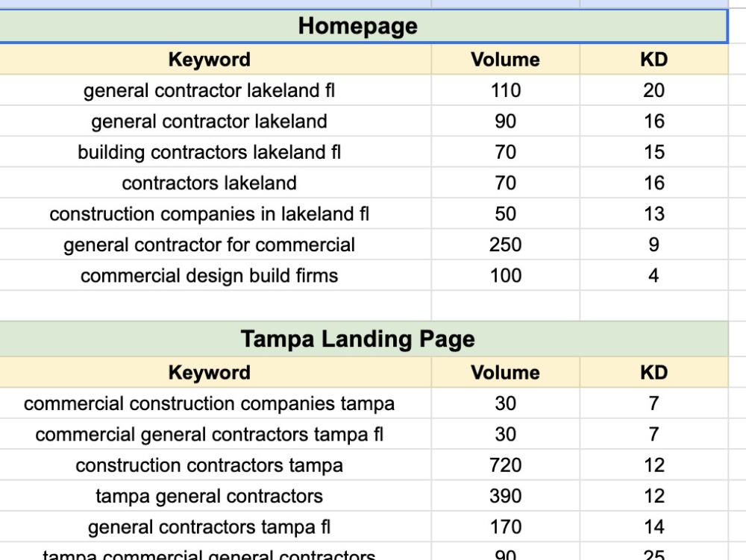Click the KD header under Homepage

click(653, 59)
